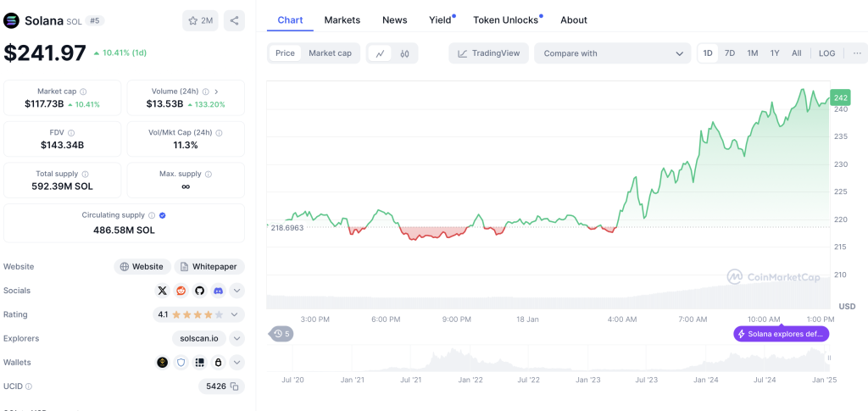Open Solana's X (Twitter) social link
This screenshot has height=411, width=868.
[x=162, y=291]
